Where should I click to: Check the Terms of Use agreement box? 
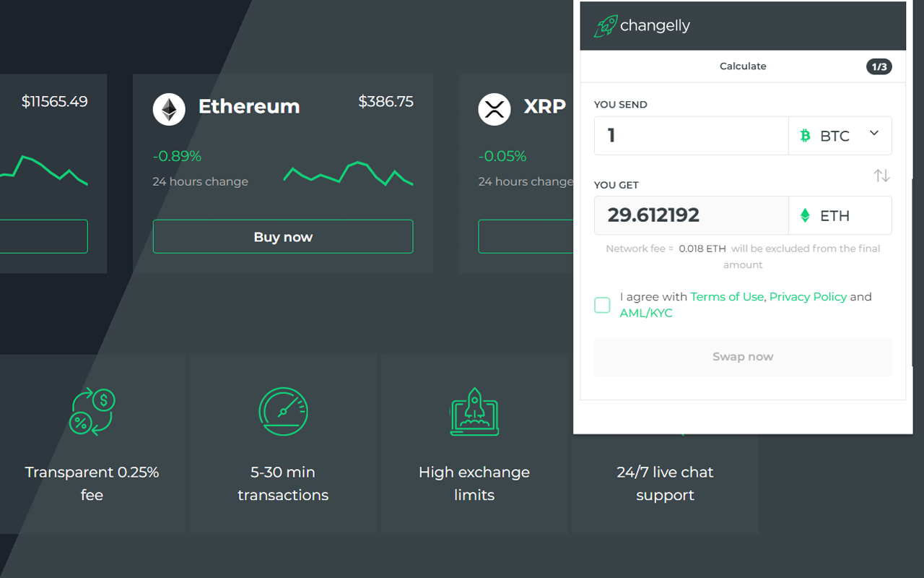(602, 305)
